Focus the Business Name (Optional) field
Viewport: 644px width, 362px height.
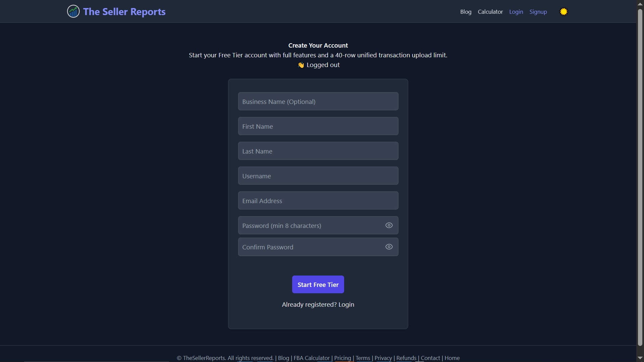pos(318,101)
